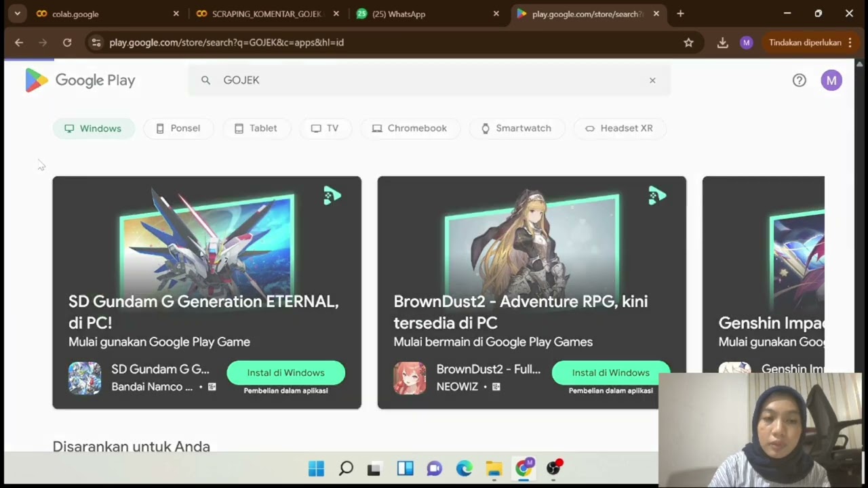This screenshot has height=488, width=868.
Task: Click the Google Play logo
Action: pos(80,80)
